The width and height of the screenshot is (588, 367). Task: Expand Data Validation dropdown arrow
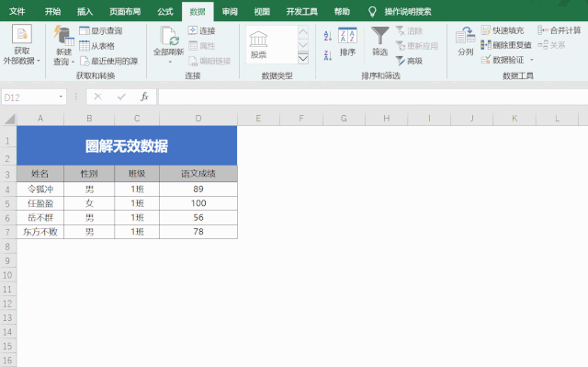click(x=531, y=60)
